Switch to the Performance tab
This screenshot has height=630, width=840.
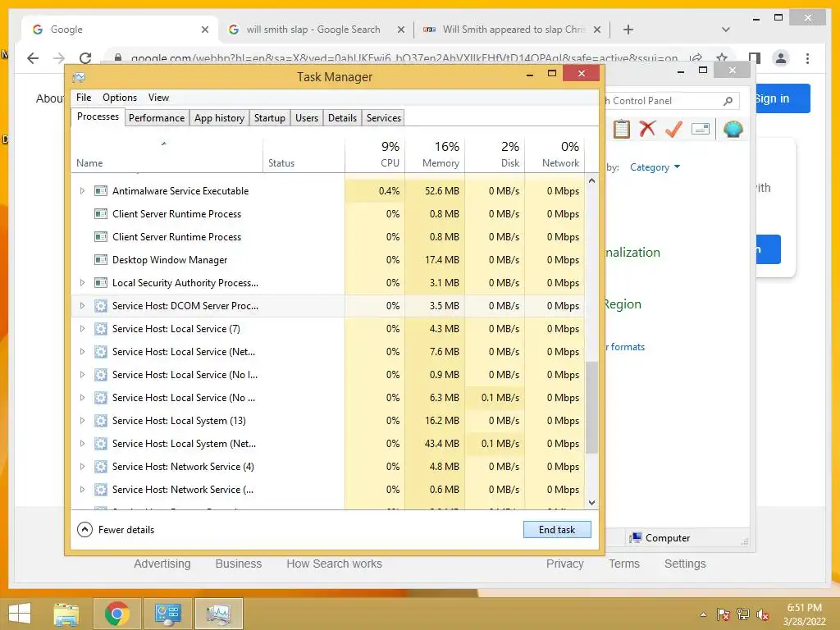(x=157, y=118)
